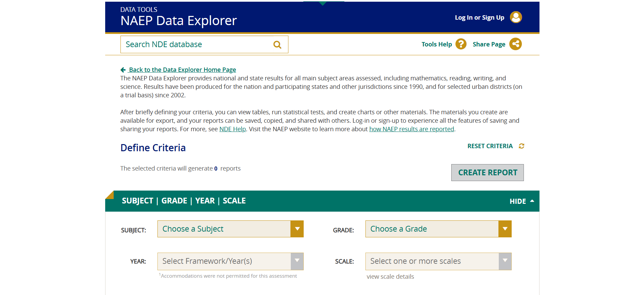Open Tools Help question mark icon

461,44
